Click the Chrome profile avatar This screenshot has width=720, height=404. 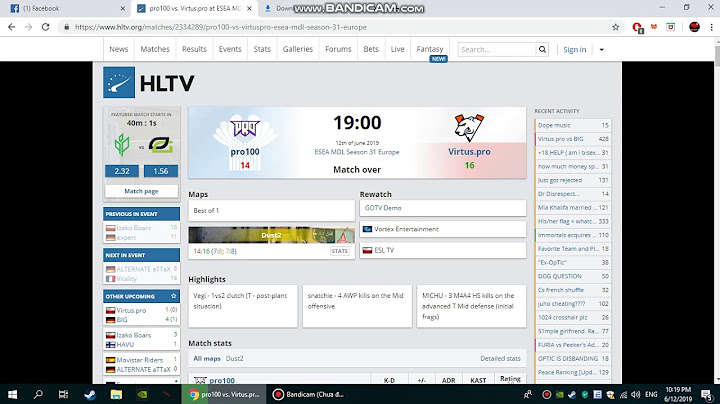pos(694,27)
